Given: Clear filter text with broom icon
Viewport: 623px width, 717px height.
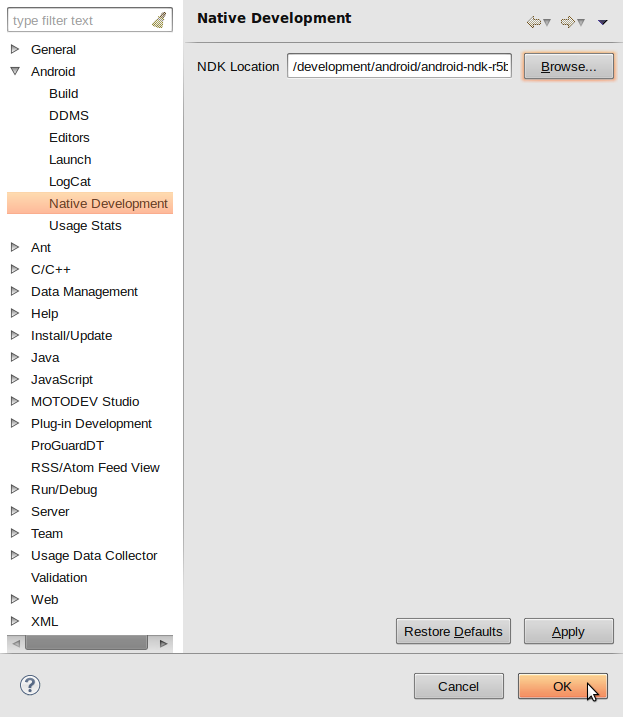Looking at the screenshot, I should pos(159,20).
